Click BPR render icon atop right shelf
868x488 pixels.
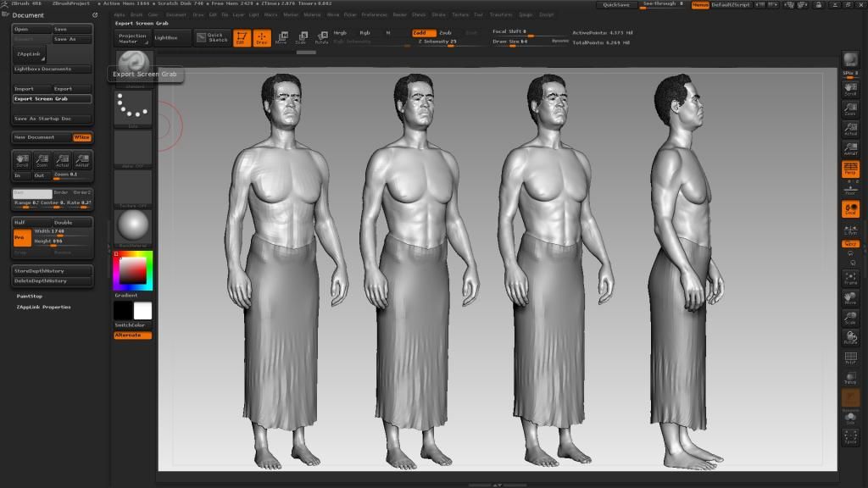tap(850, 59)
